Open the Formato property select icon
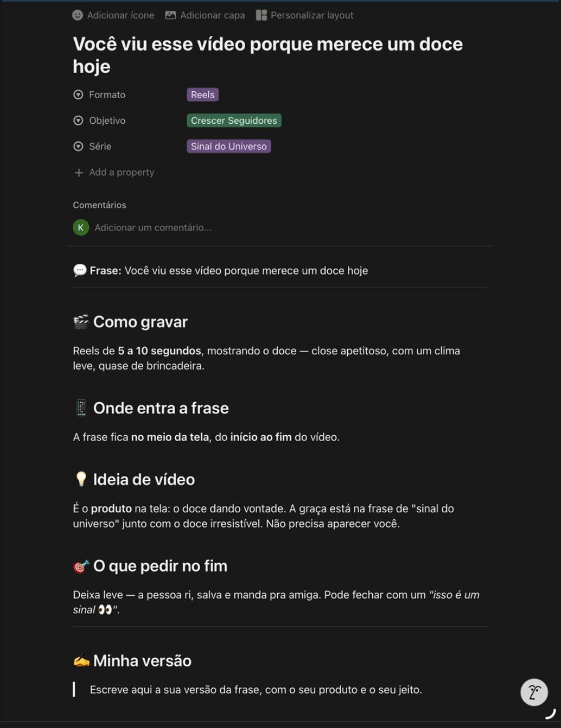Screen dimensions: 561x728 pyautogui.click(x=79, y=95)
